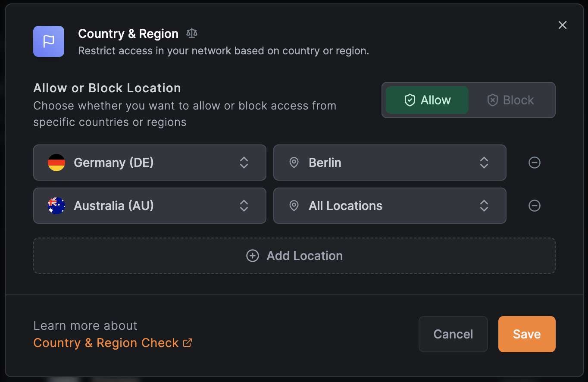The width and height of the screenshot is (588, 382).
Task: Click the Australia flag icon
Action: point(56,206)
